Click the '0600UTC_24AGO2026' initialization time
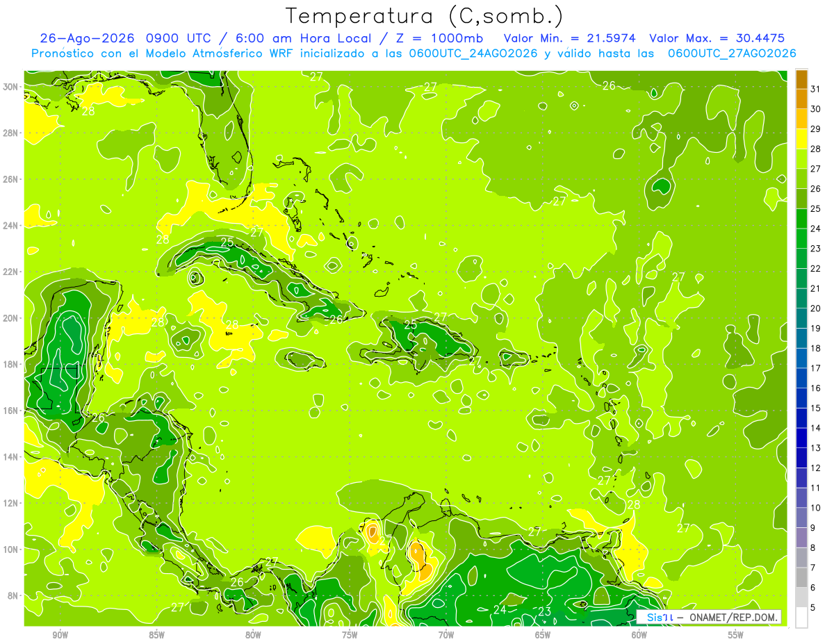This screenshot has height=644, width=834. tap(473, 53)
